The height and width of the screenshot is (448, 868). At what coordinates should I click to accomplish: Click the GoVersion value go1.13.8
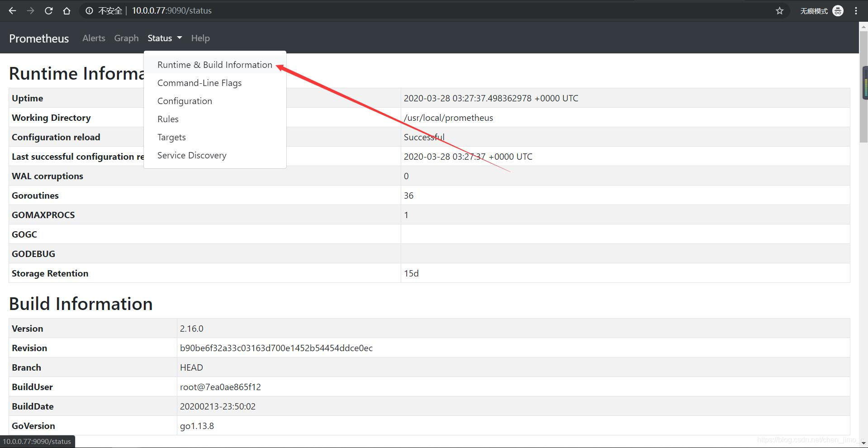[x=197, y=426]
